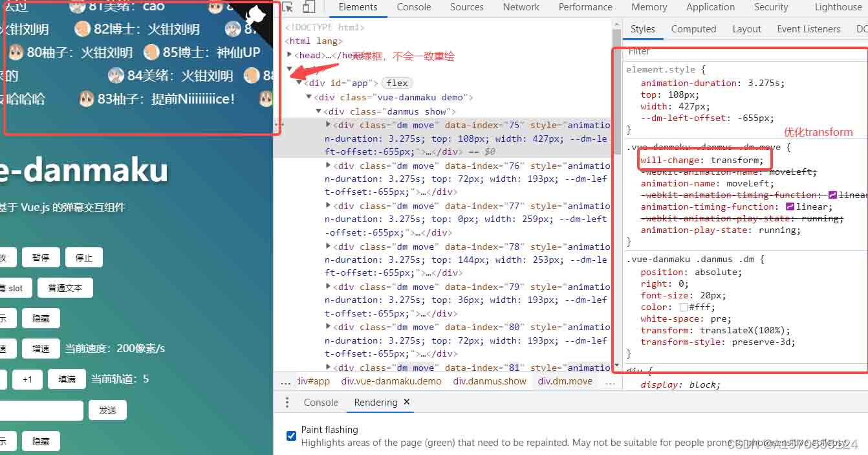Click the 隐藏 button below the send row
Viewport: 868px width, 455px height.
pyautogui.click(x=41, y=441)
